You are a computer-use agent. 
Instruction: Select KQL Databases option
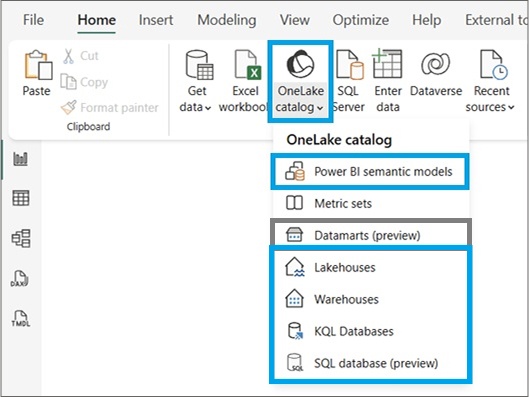coord(369,331)
